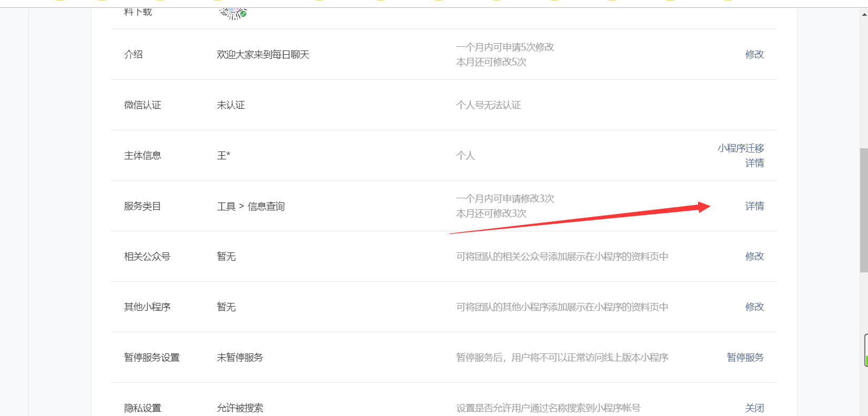
Task: Click 修改 link in 介绍 row
Action: point(754,55)
